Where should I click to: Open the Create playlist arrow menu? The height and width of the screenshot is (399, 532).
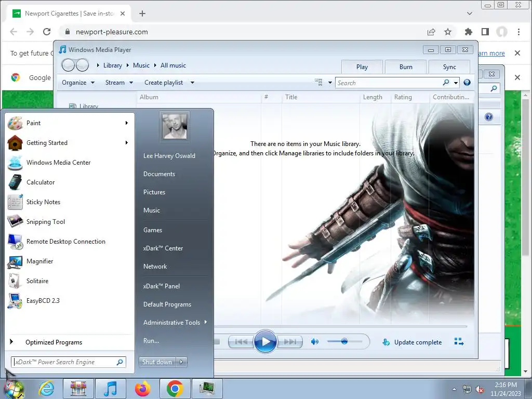click(192, 83)
